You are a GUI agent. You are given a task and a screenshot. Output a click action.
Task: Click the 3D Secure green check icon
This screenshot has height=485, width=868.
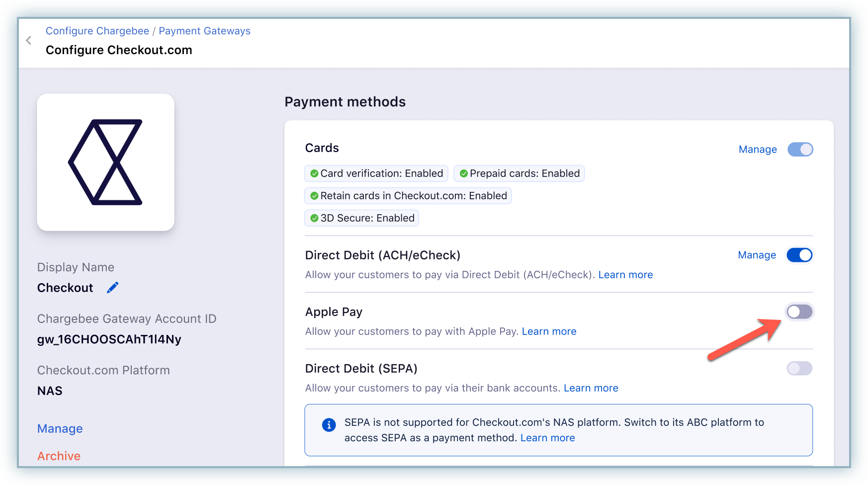tap(314, 218)
